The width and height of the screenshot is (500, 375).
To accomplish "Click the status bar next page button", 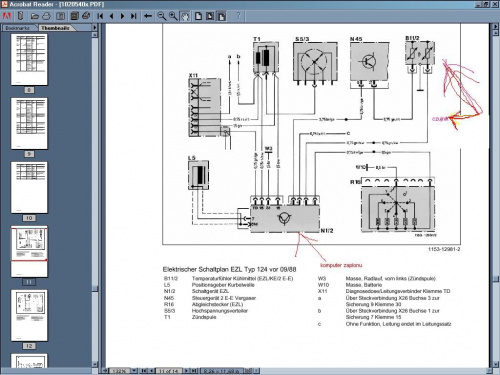I will [186, 370].
